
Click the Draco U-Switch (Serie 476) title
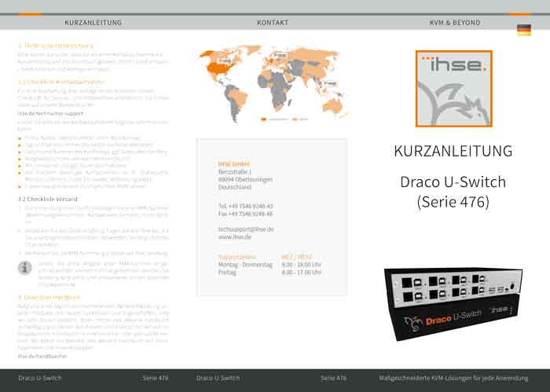pyautogui.click(x=453, y=192)
